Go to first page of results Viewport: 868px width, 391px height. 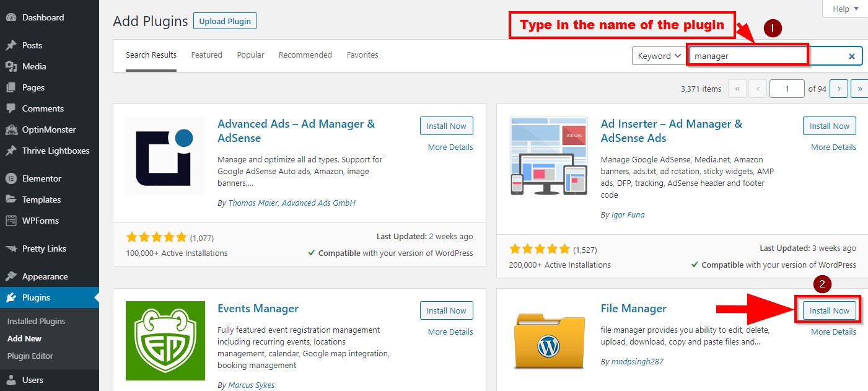[x=737, y=89]
